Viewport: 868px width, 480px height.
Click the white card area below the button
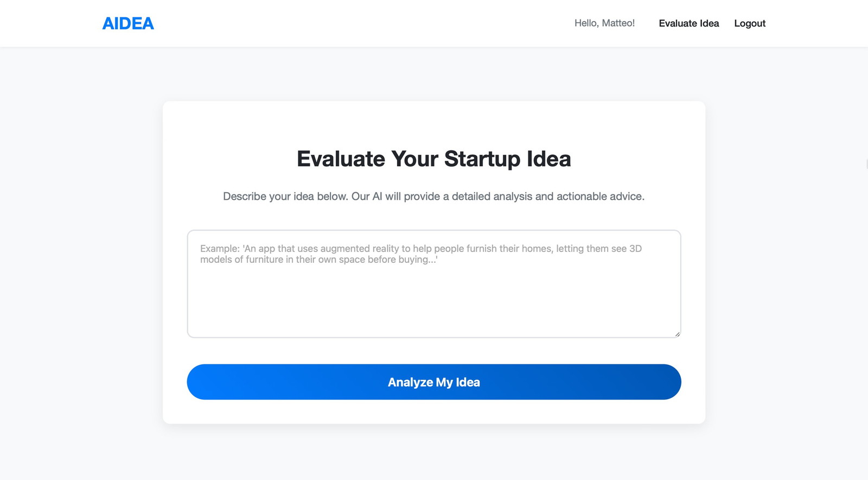pos(434,412)
